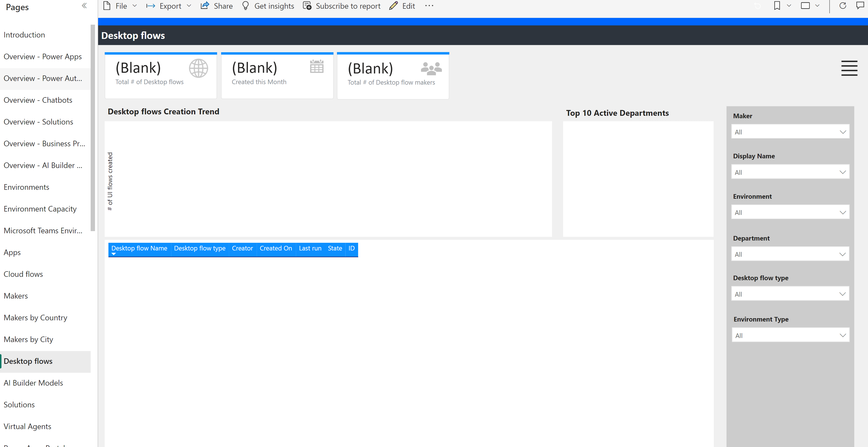The image size is (868, 447).
Task: Open report Comments via speech bubble icon
Action: pyautogui.click(x=861, y=6)
